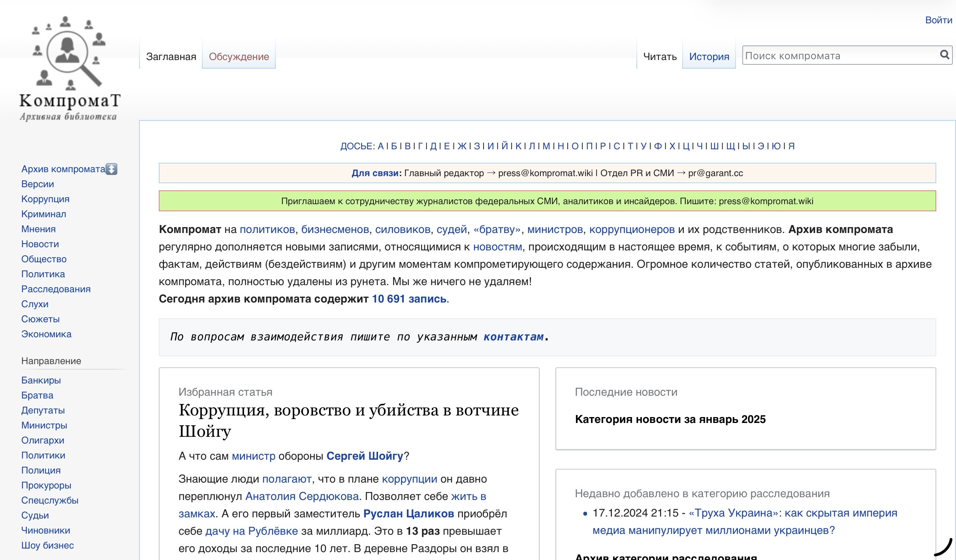Open the Банкиры direction link
Viewport: 956px width, 560px height.
[x=41, y=380]
